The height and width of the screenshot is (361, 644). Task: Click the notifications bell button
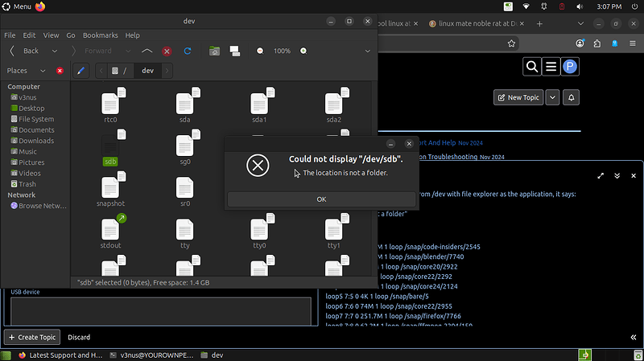[571, 97]
